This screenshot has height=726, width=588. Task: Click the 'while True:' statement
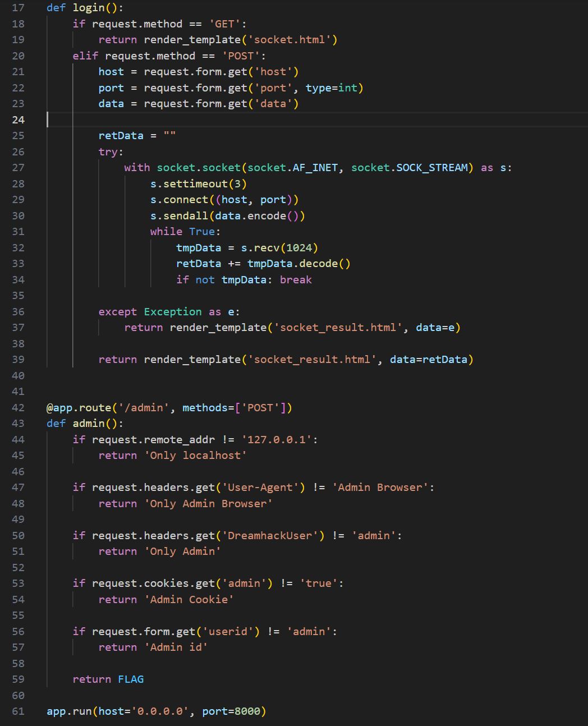click(x=186, y=232)
